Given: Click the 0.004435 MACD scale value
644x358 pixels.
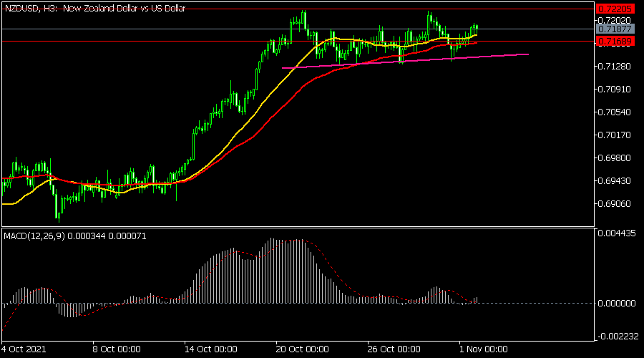Looking at the screenshot, I should [x=617, y=233].
